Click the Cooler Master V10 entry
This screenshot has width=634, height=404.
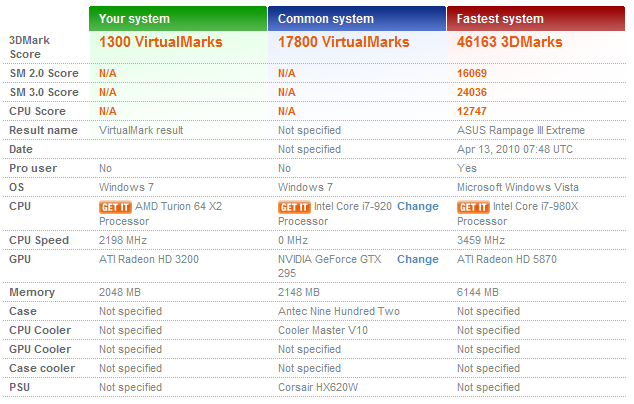(323, 330)
